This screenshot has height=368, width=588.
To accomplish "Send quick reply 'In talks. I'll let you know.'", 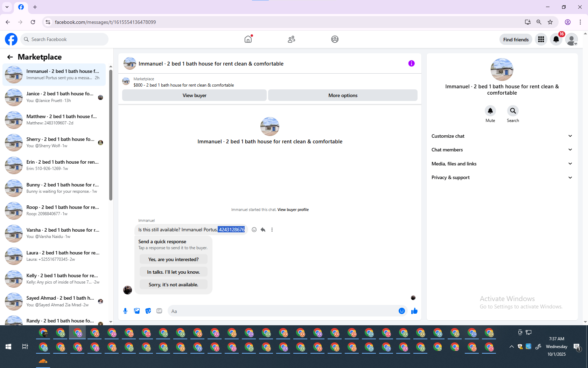I will point(173,272).
